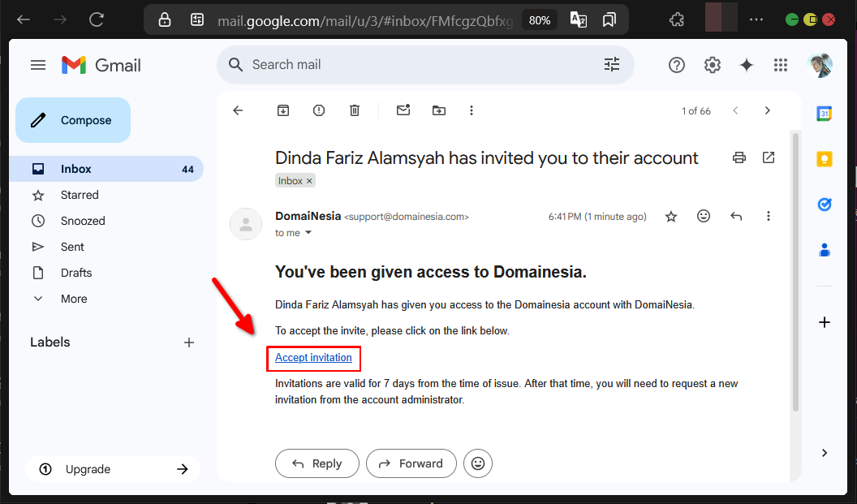
Task: Get add-ons plus icon
Action: tap(825, 322)
